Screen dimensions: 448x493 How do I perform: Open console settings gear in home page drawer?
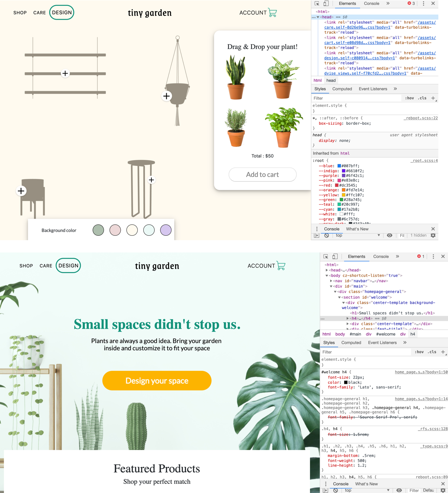(x=443, y=490)
